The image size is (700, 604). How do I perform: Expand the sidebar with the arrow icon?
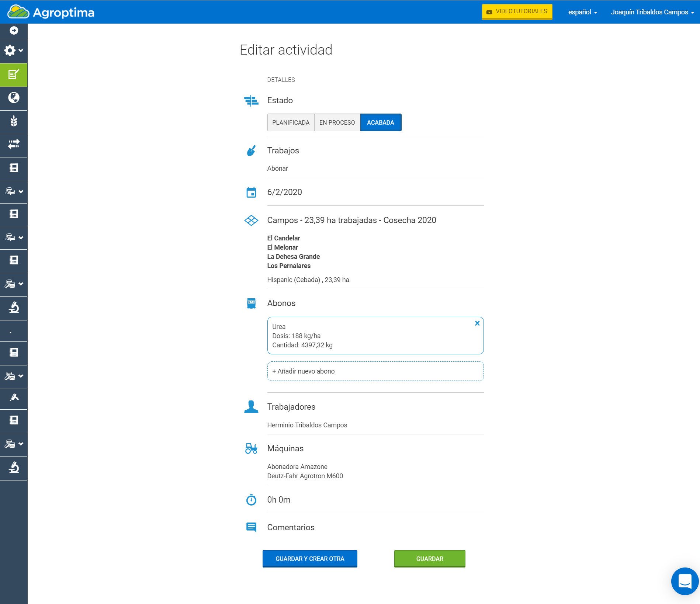tap(14, 31)
